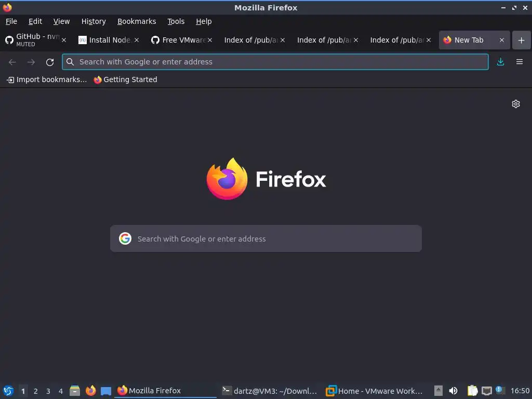Launch Firefox from panel quick launcher
The width and height of the screenshot is (532, 399).
(x=90, y=391)
